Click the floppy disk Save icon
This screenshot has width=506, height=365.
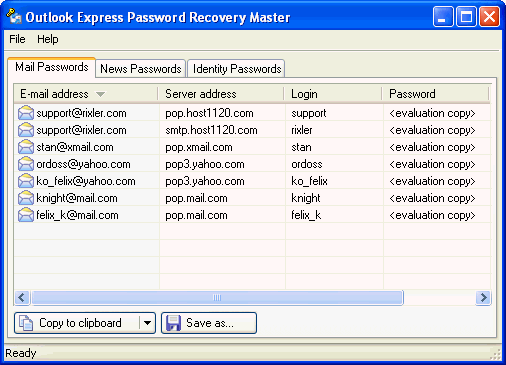pos(173,323)
